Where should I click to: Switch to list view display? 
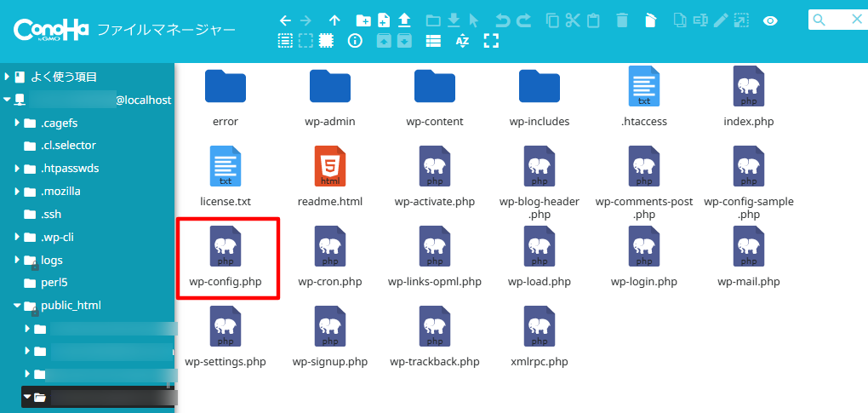tap(434, 40)
